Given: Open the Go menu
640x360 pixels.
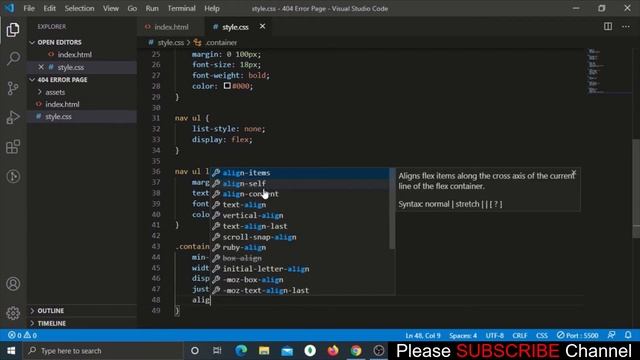Looking at the screenshot, I should [132, 8].
